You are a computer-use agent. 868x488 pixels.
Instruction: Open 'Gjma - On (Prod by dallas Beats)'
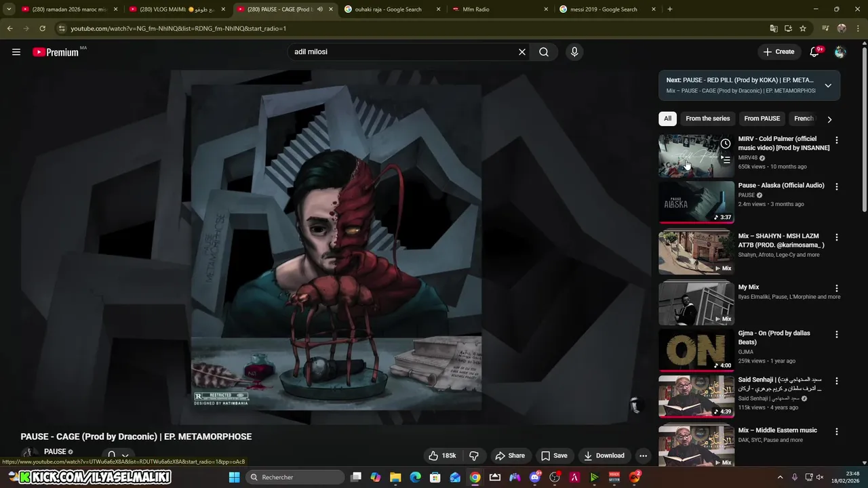(774, 338)
